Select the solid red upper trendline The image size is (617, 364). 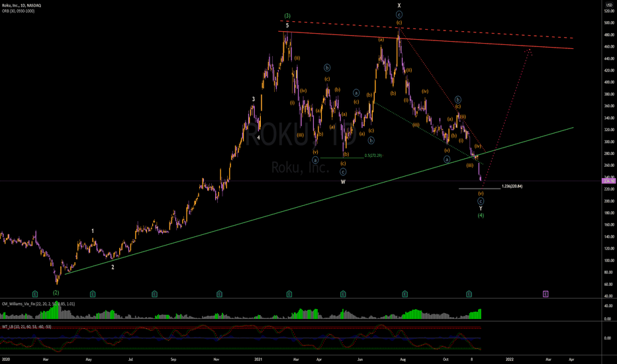point(426,40)
